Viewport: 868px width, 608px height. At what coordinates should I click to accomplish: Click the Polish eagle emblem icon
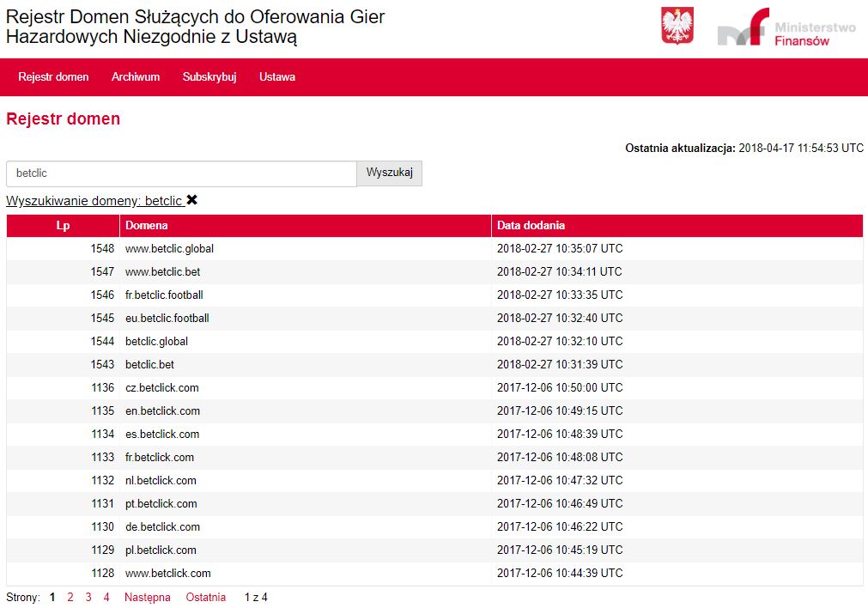click(x=677, y=26)
